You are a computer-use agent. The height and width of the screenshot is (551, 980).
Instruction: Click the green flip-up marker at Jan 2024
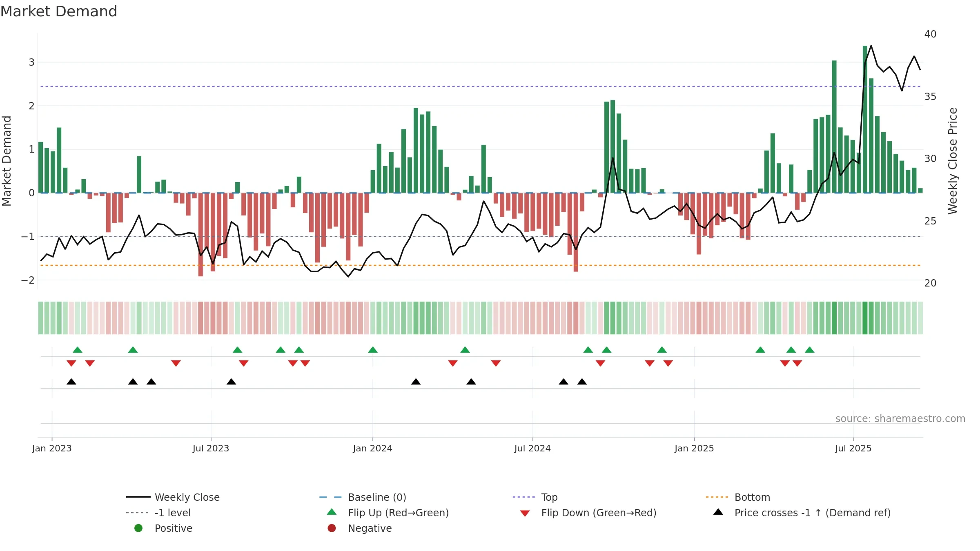tap(373, 350)
